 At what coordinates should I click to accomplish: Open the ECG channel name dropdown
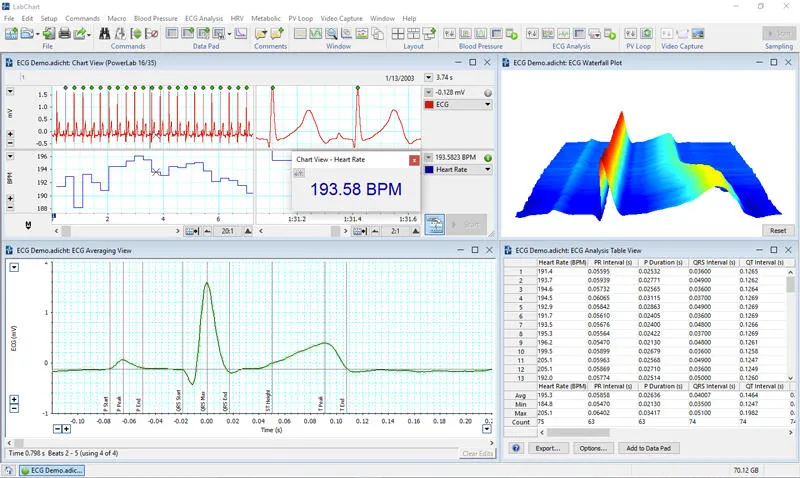point(489,103)
